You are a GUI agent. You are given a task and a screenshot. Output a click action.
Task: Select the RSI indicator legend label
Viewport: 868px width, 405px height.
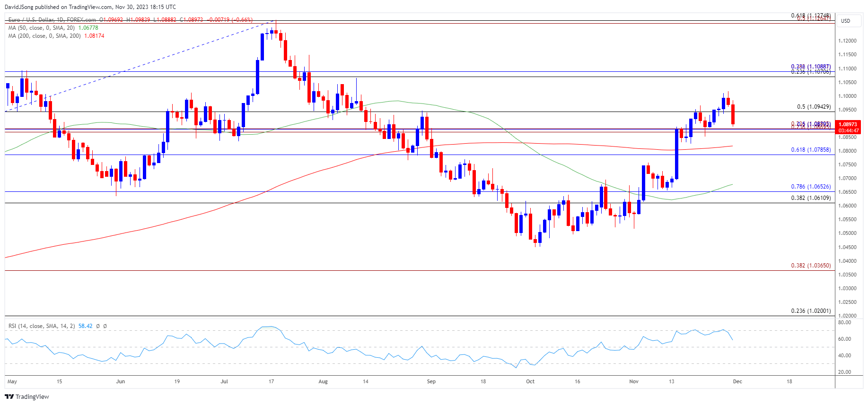(x=41, y=326)
